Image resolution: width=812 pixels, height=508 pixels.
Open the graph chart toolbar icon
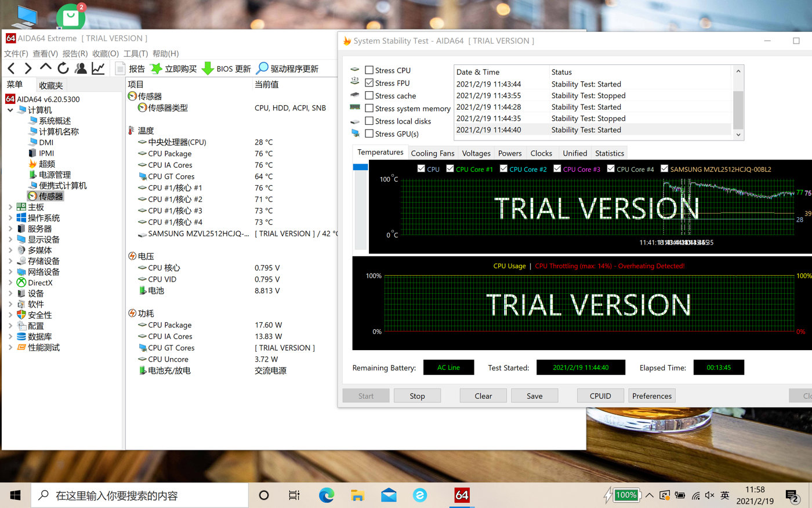[x=98, y=69]
